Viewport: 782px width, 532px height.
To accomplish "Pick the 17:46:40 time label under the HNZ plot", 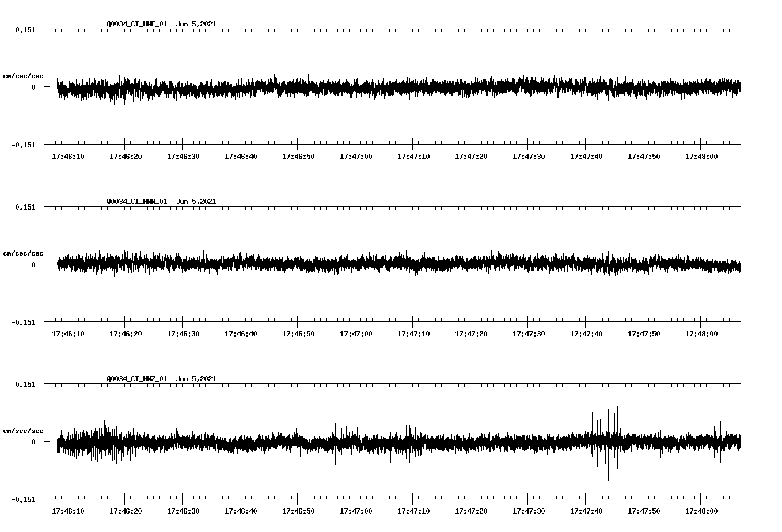I will [241, 511].
